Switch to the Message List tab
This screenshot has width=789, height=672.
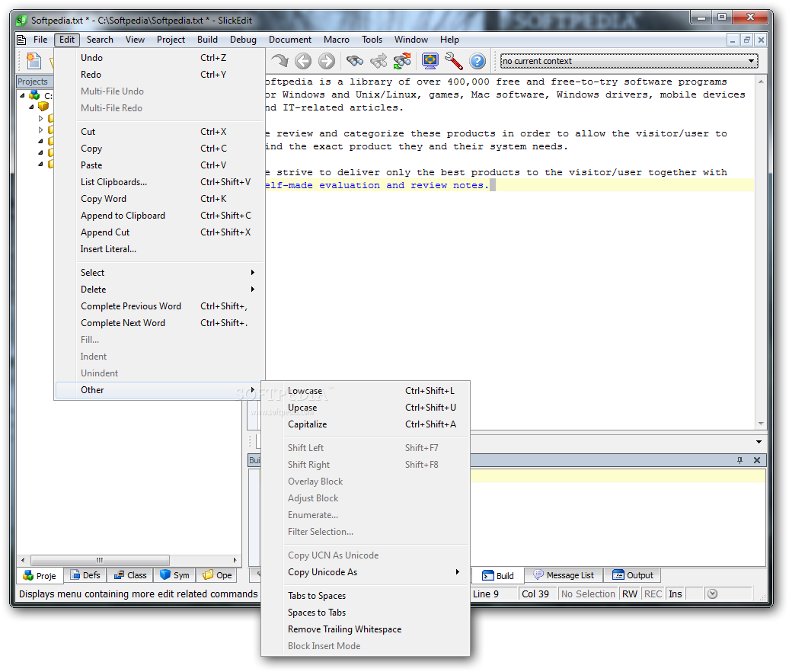click(x=564, y=575)
